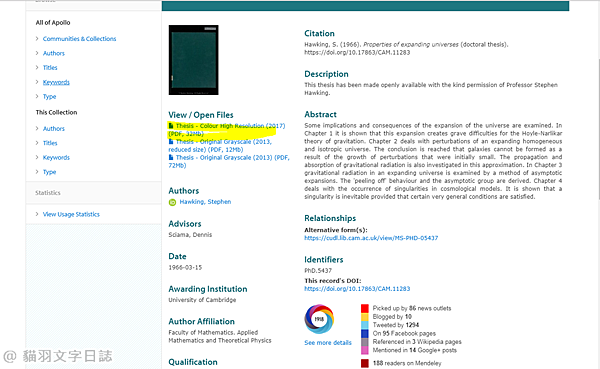Image resolution: width=600 pixels, height=369 pixels.
Task: Browse Type under All of Apollo
Action: [49, 96]
